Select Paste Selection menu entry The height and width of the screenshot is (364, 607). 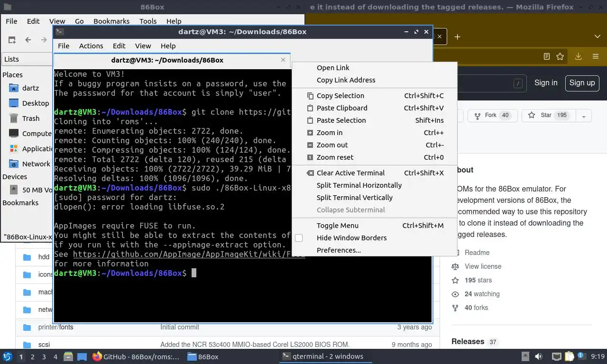[375, 120]
